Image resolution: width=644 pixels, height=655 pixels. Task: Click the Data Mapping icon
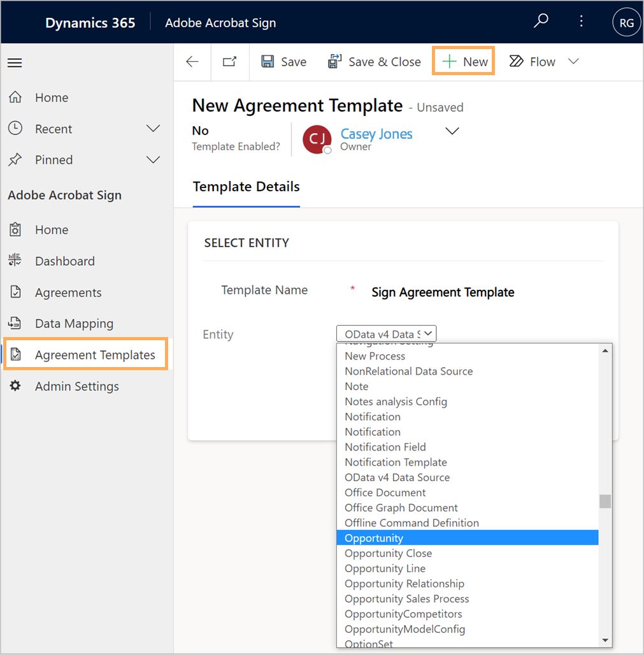pyautogui.click(x=14, y=323)
